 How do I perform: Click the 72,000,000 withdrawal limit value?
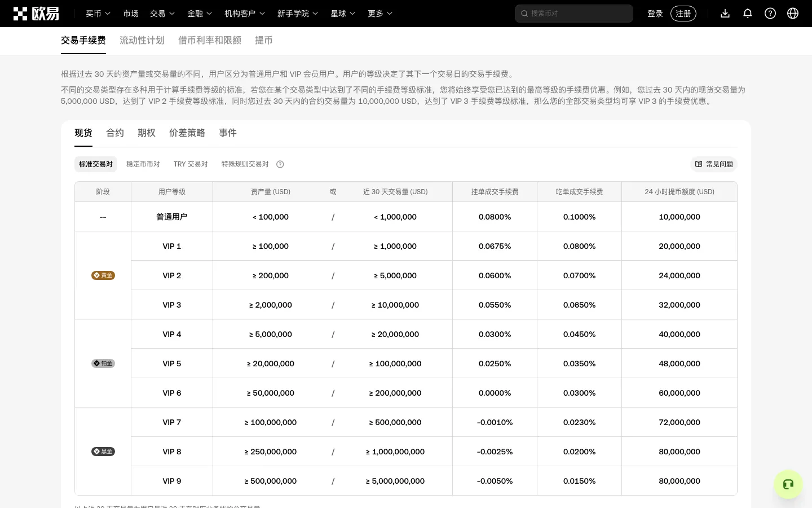tap(679, 422)
